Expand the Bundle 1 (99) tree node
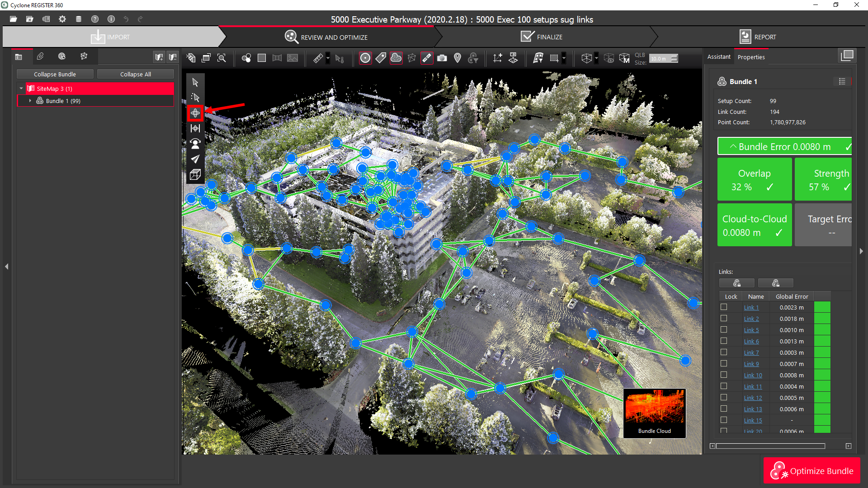 [30, 101]
